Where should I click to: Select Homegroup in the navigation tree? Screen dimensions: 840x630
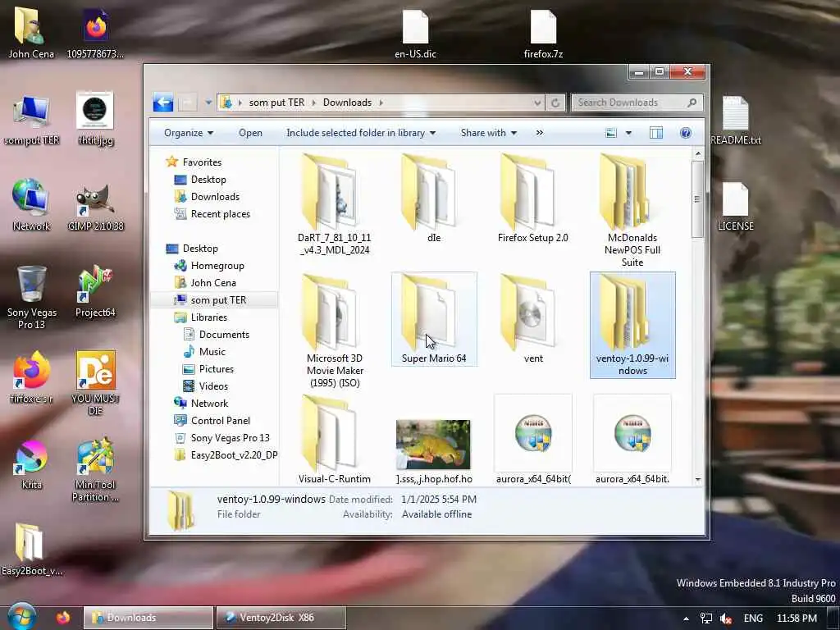point(217,266)
